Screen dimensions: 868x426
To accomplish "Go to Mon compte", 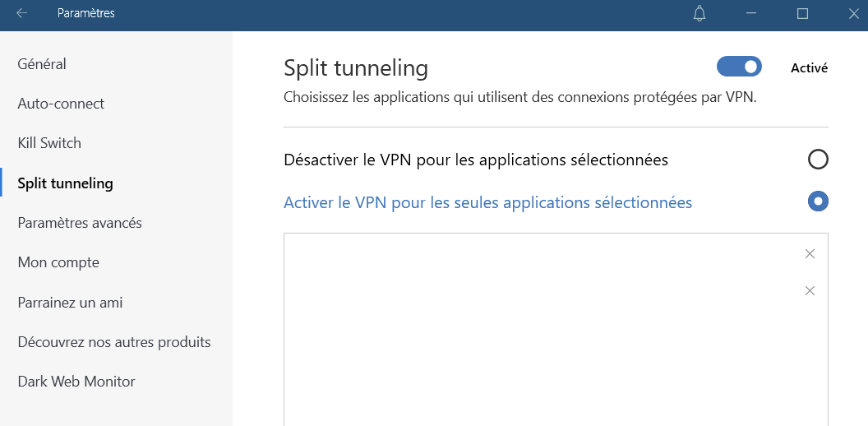I will coord(58,262).
